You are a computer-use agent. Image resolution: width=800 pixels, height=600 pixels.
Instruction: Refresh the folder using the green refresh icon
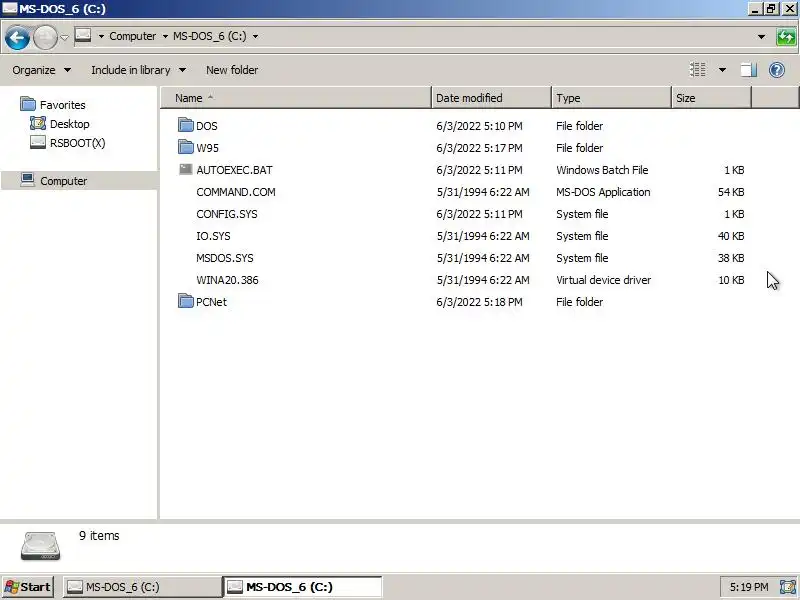pos(786,37)
